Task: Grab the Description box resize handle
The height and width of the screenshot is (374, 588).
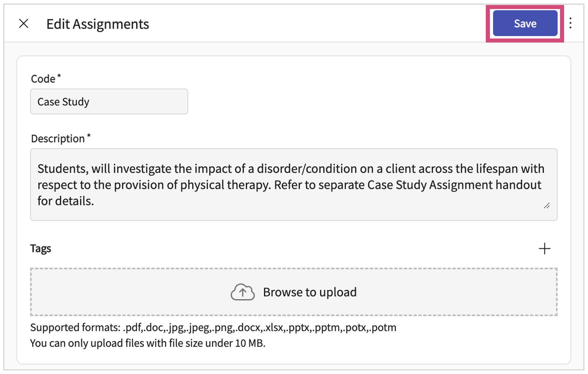Action: (547, 206)
